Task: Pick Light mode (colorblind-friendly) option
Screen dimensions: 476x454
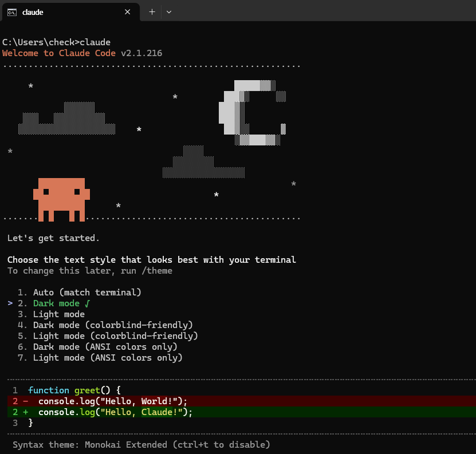Action: (108, 336)
